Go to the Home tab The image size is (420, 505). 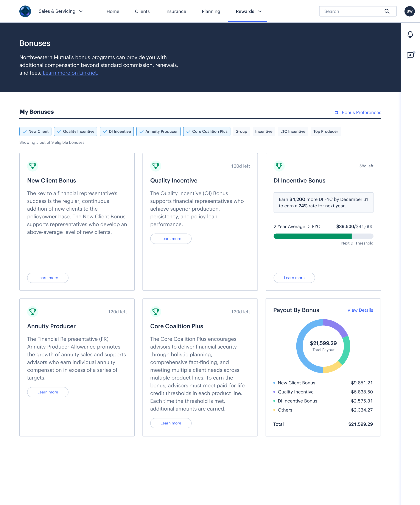pos(113,11)
